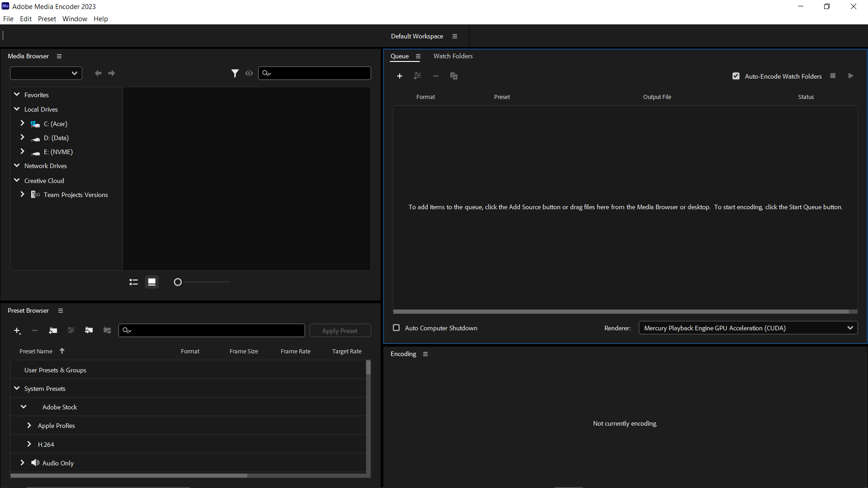Image resolution: width=868 pixels, height=488 pixels.
Task: Open the Preset menu in menu bar
Action: [47, 19]
